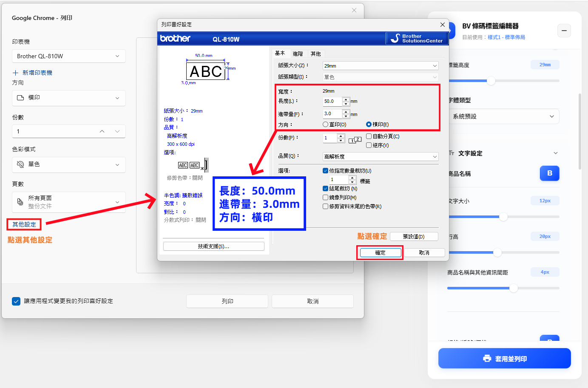Screen dimensions: 588x388
Task: Open the quality (高解析度) dropdown
Action: coord(381,156)
